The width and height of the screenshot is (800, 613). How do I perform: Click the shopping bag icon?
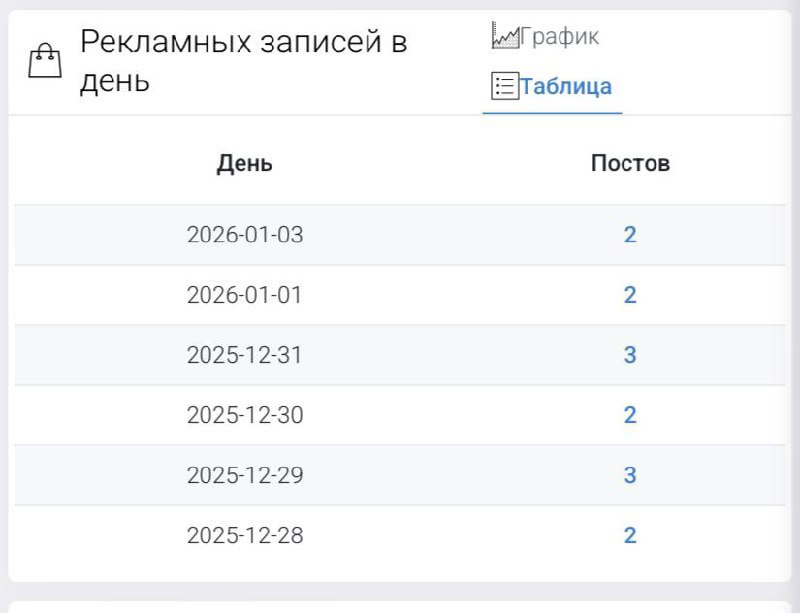[x=44, y=61]
